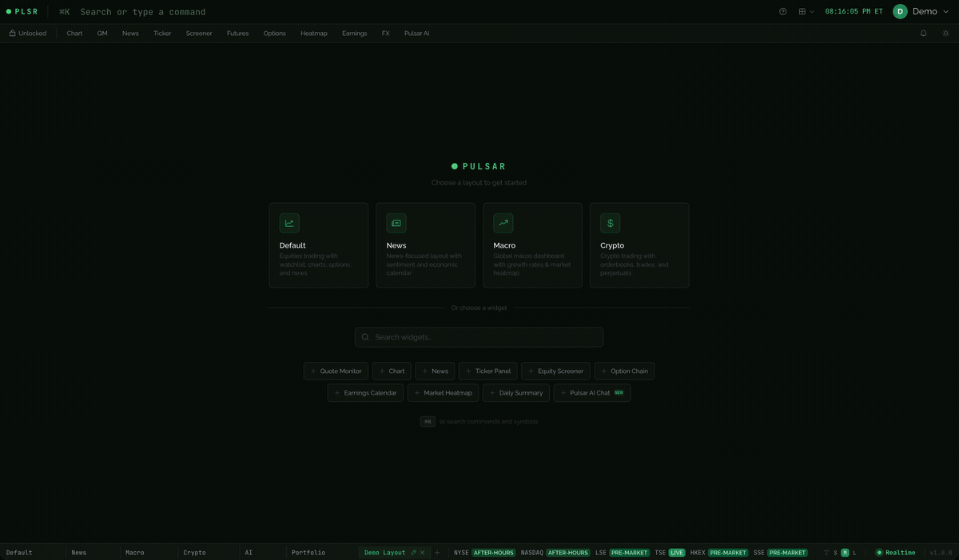Open the Options menu item
This screenshot has width=959, height=560.
click(x=274, y=34)
